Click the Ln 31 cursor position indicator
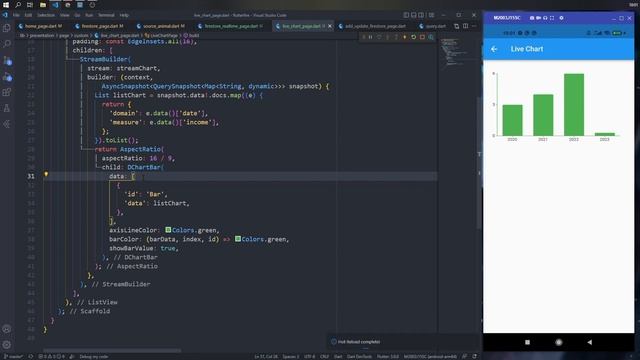The height and width of the screenshot is (360, 640). [x=266, y=357]
